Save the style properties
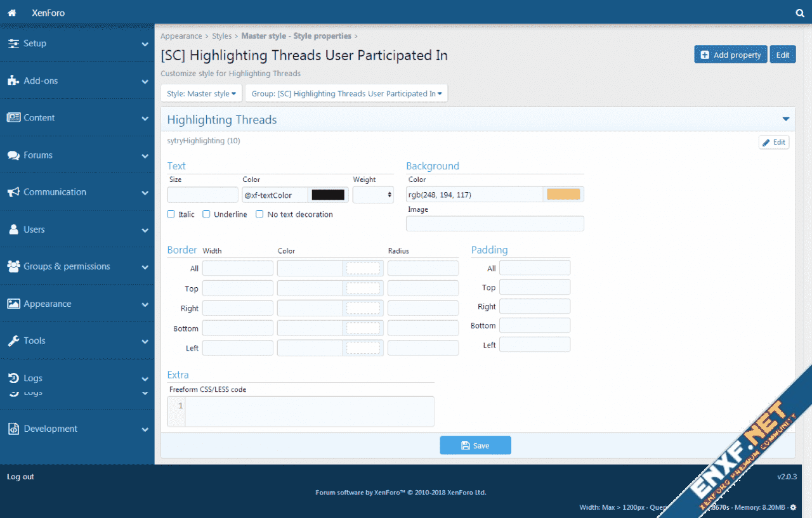Screen dimensions: 812x518 (x=475, y=446)
